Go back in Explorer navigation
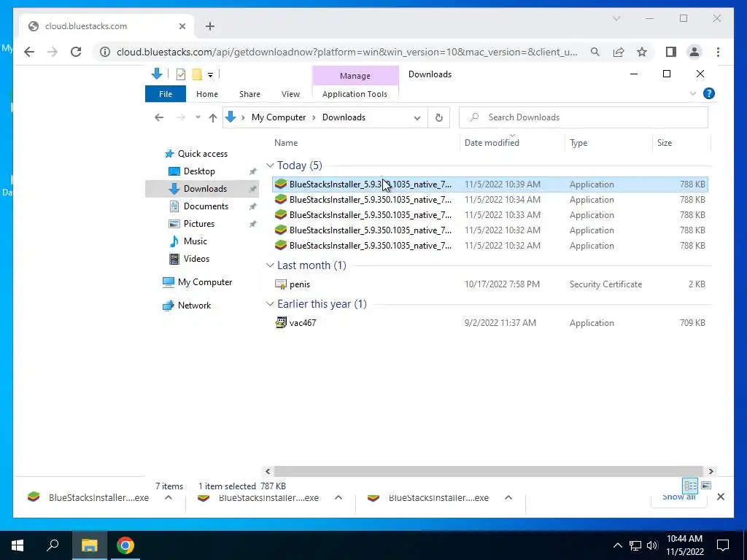The height and width of the screenshot is (560, 747). pyautogui.click(x=159, y=117)
